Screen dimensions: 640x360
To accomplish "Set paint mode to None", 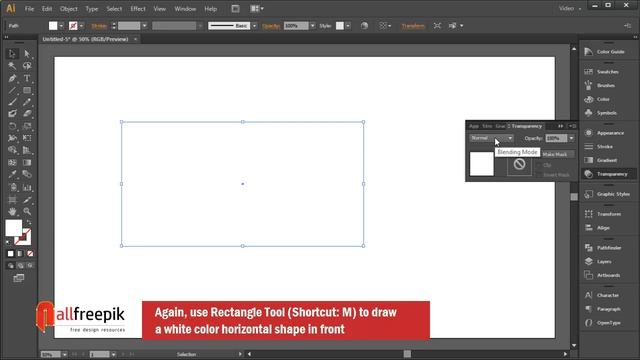I will point(30,253).
